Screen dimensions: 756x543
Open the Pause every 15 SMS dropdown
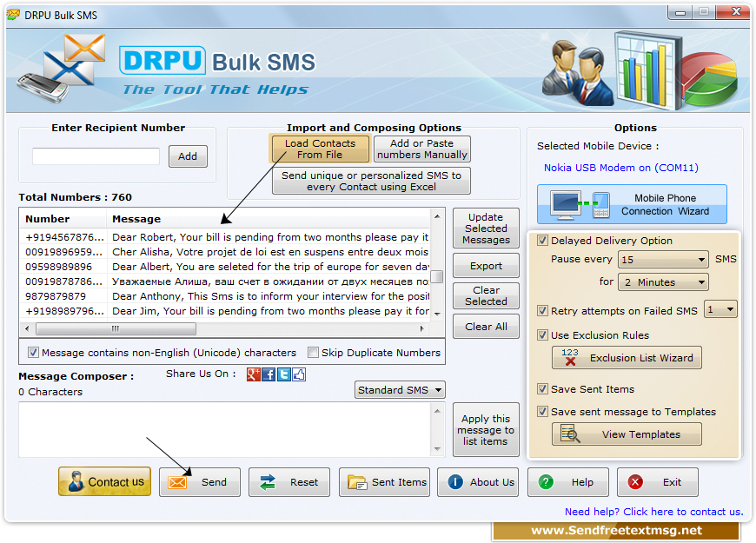tap(663, 260)
